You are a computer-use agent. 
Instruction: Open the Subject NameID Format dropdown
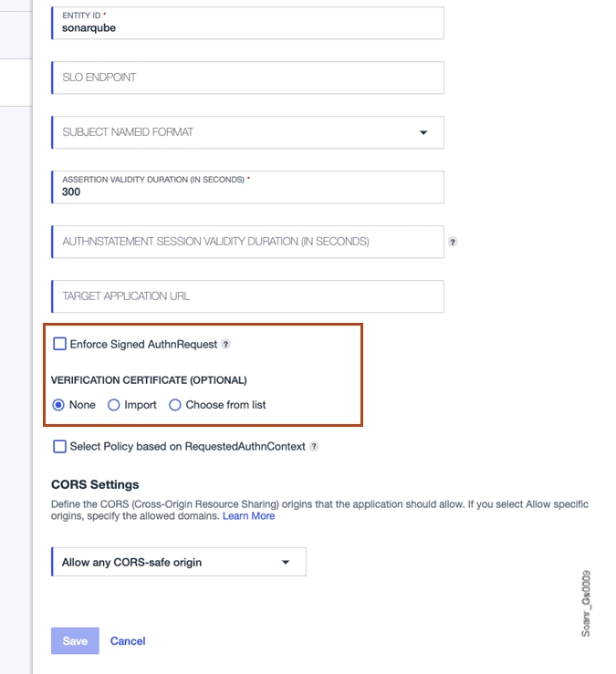click(246, 132)
